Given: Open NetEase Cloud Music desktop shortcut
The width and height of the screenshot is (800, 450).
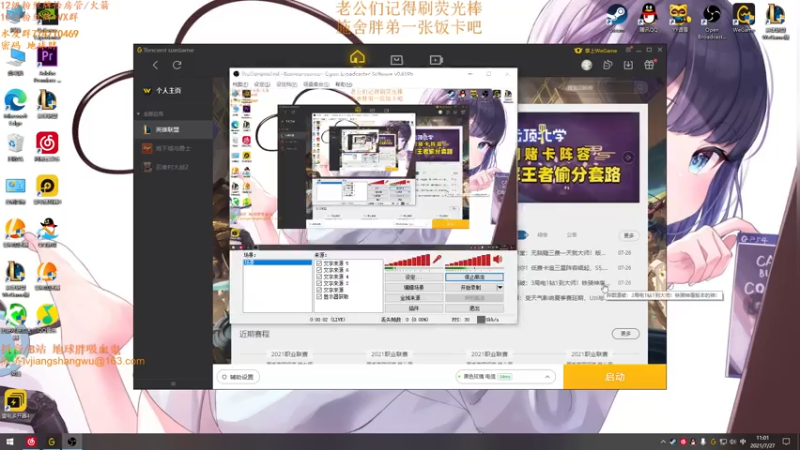Looking at the screenshot, I should (x=47, y=147).
